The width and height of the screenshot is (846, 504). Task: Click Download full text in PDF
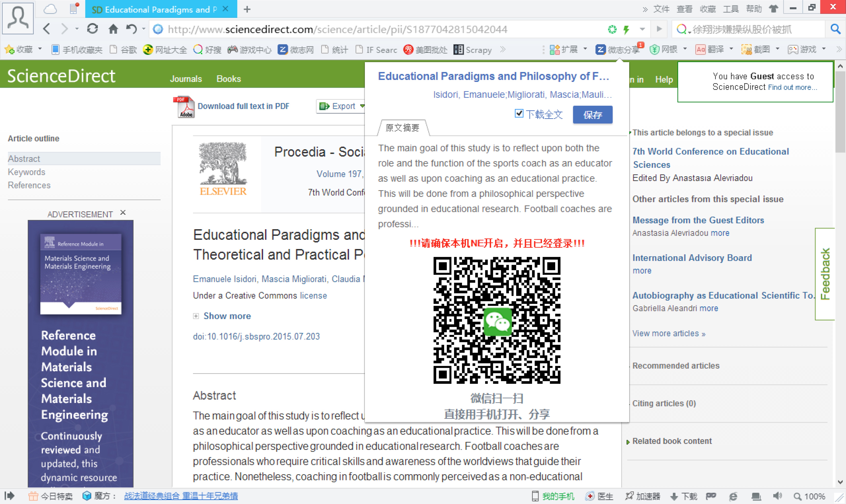click(x=243, y=106)
